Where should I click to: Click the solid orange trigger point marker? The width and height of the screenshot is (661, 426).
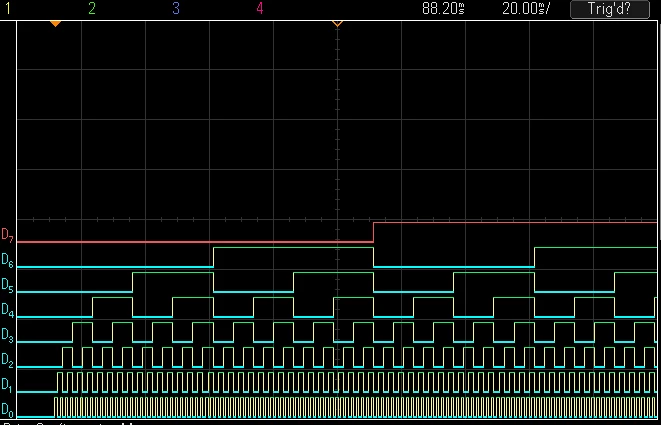pyautogui.click(x=55, y=24)
